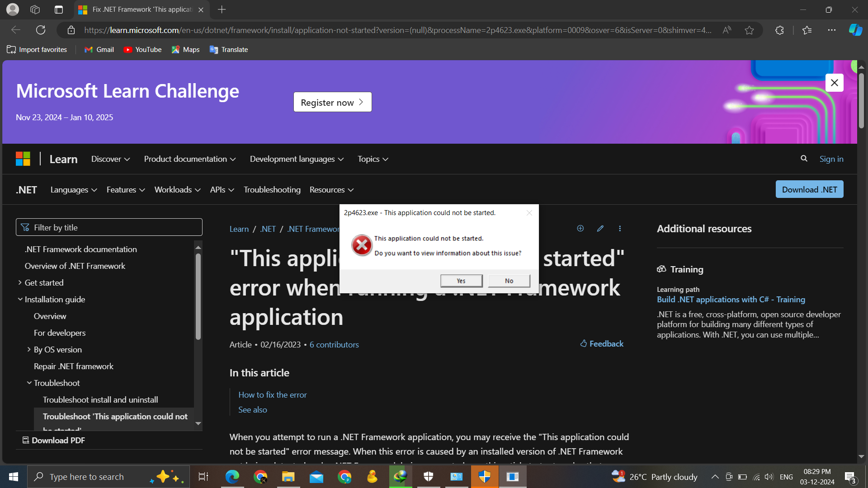Click the Download .NET button
The width and height of the screenshot is (868, 488).
(x=809, y=190)
